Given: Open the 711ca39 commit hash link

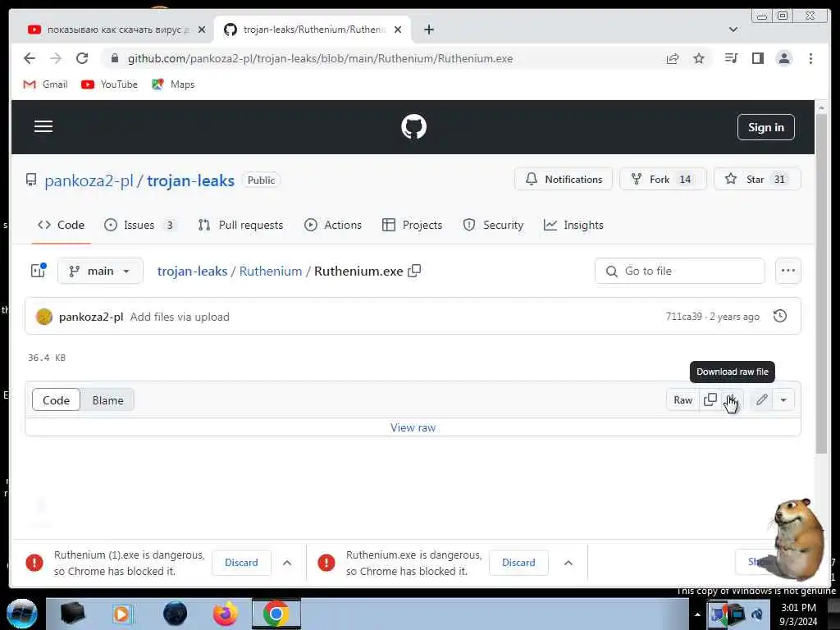Looking at the screenshot, I should point(683,317).
